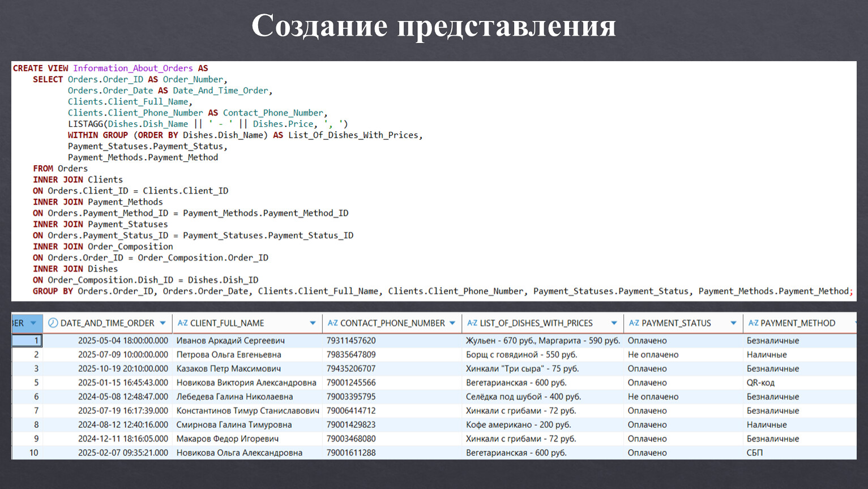This screenshot has height=489, width=868.
Task: Open the CLIENT_FULL_NAME column dropdown arrow
Action: pyautogui.click(x=313, y=323)
